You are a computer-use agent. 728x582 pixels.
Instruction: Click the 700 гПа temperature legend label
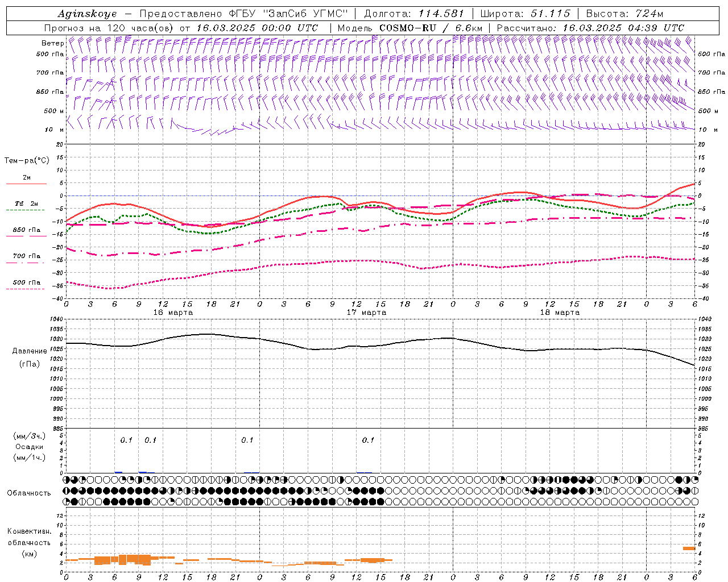point(27,256)
